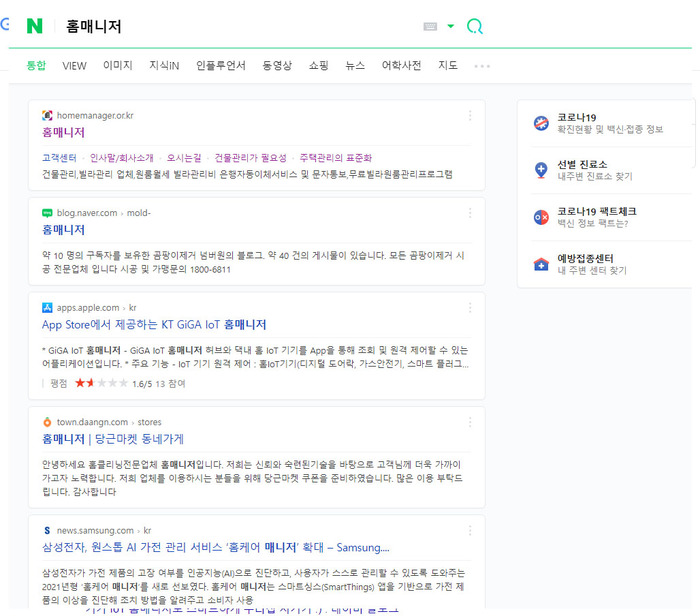The image size is (700, 616).
Task: Open options menu for blog.naver.com result
Action: [470, 213]
